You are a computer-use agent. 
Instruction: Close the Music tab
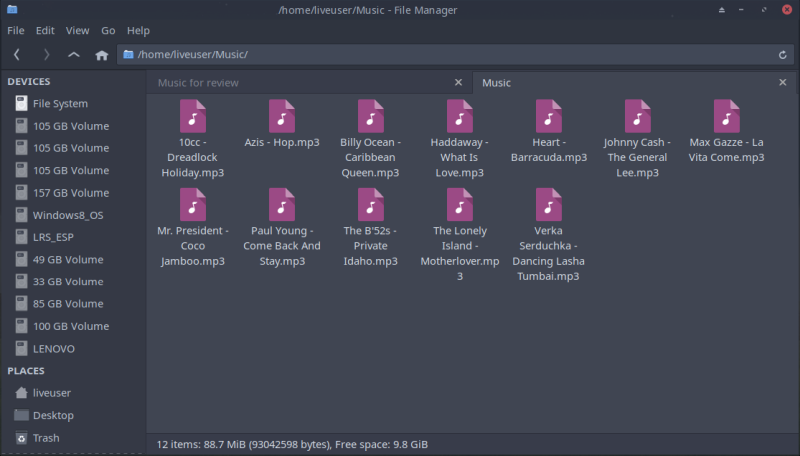click(783, 82)
